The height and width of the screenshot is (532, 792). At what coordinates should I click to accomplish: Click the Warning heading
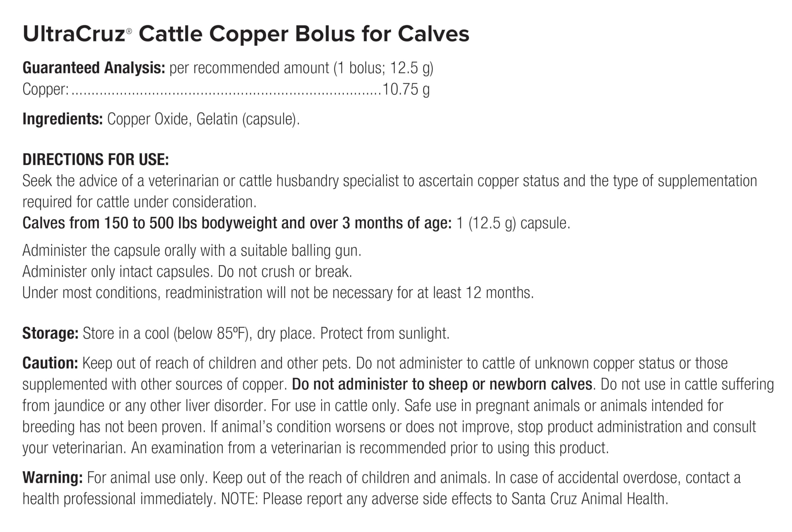point(53,478)
